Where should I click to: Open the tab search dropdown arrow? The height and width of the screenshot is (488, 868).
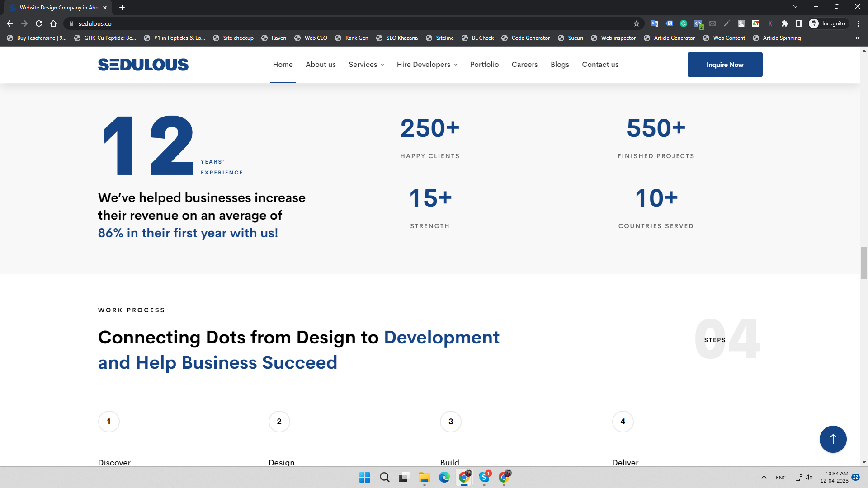click(x=795, y=6)
